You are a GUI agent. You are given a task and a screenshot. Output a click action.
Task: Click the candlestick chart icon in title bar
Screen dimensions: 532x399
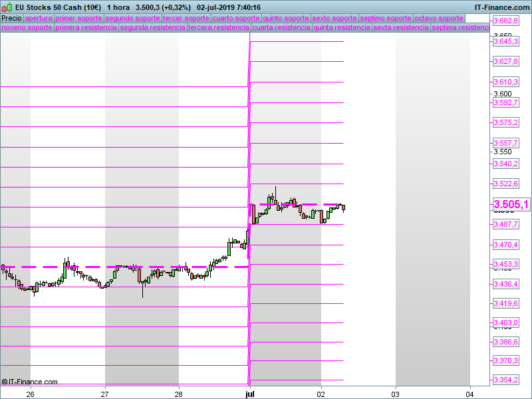[7, 7]
